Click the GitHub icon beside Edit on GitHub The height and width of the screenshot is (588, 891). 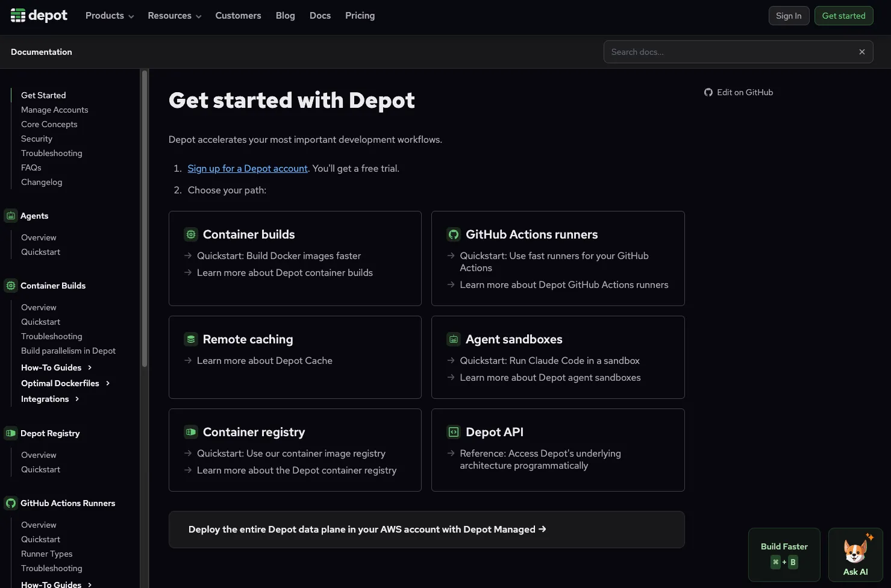click(x=708, y=92)
